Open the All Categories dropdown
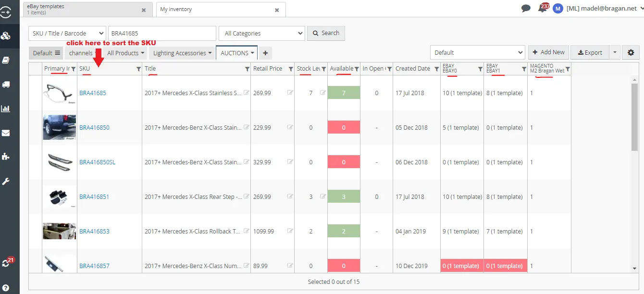The image size is (644, 294). (x=262, y=33)
